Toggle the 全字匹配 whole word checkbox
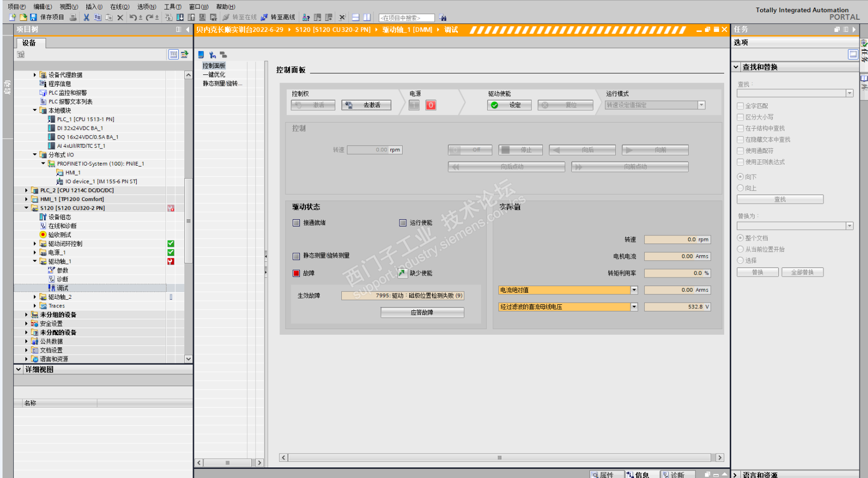 click(740, 106)
